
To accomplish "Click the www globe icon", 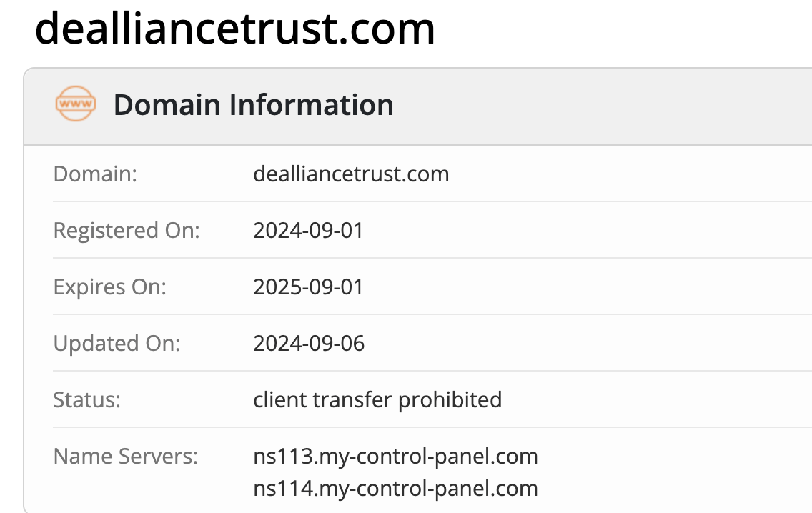I will [75, 104].
